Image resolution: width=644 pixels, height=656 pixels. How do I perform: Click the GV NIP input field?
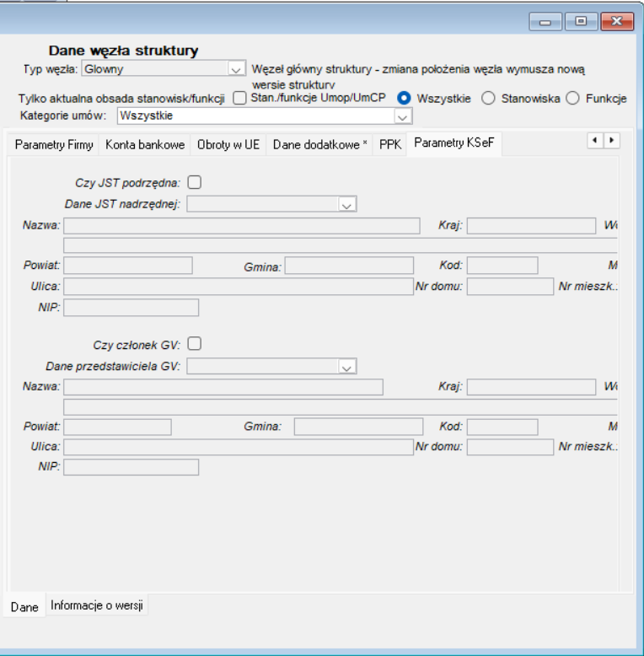(x=131, y=467)
